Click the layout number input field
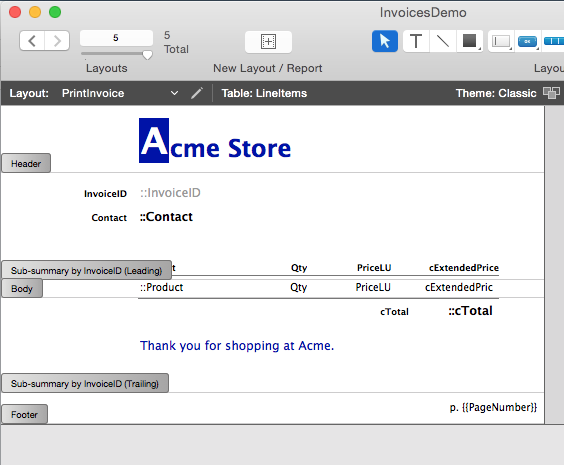564x465 pixels. pyautogui.click(x=116, y=38)
